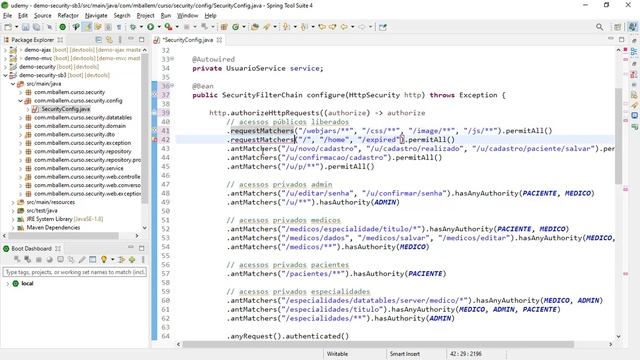The height and width of the screenshot is (360, 640).
Task: Click the Package Explorer horizontal scrollbar
Action: tap(63, 236)
